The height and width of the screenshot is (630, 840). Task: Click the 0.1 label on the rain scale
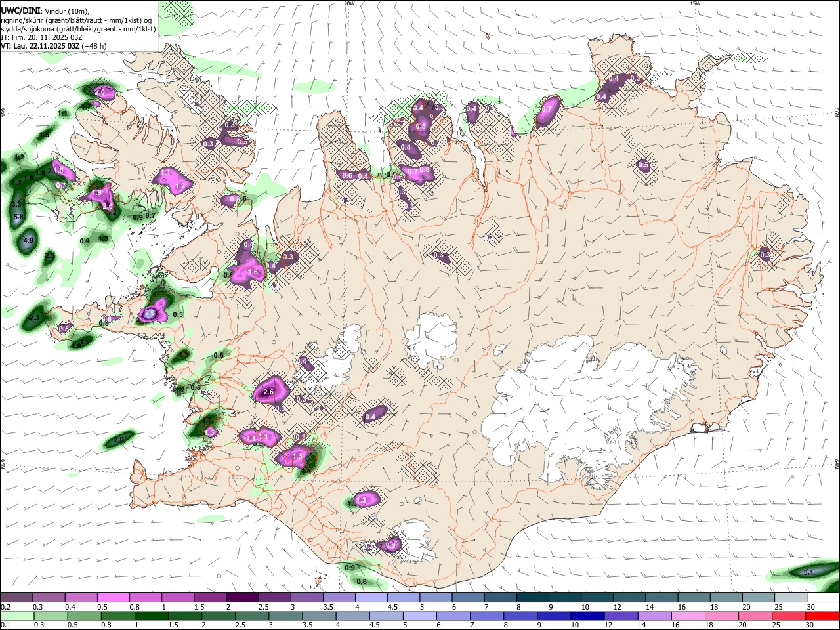5,625
